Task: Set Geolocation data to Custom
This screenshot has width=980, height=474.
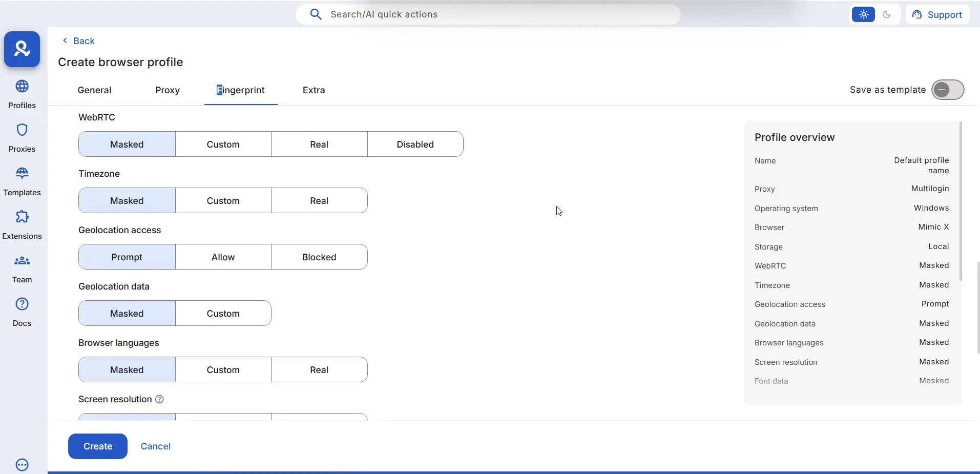Action: point(223,313)
